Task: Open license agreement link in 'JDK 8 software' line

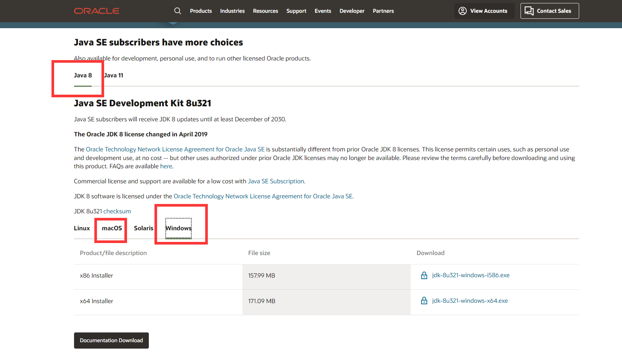Action: point(263,196)
